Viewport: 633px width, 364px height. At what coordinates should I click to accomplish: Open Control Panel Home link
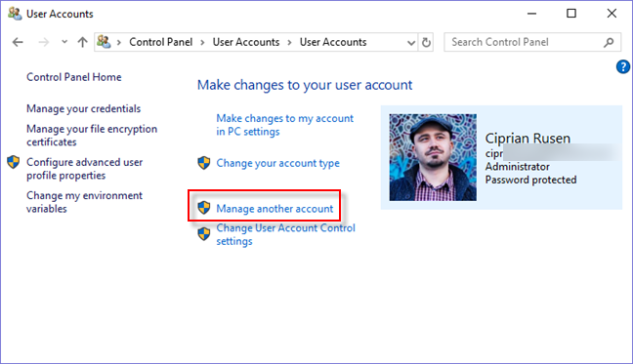[x=74, y=77]
